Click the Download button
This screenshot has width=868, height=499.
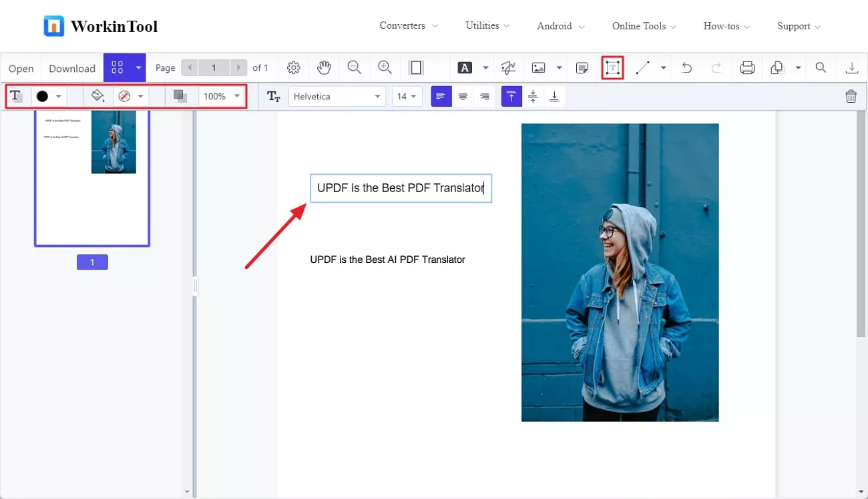72,68
